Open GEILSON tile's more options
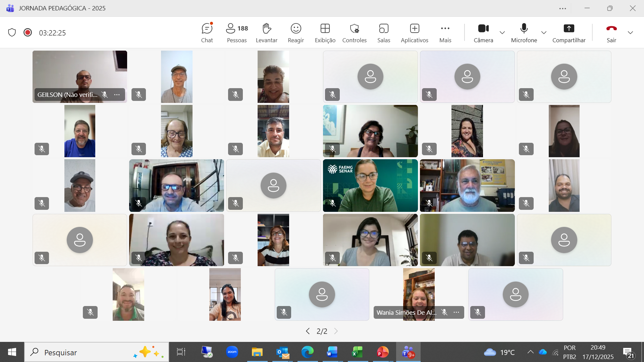 pyautogui.click(x=117, y=95)
